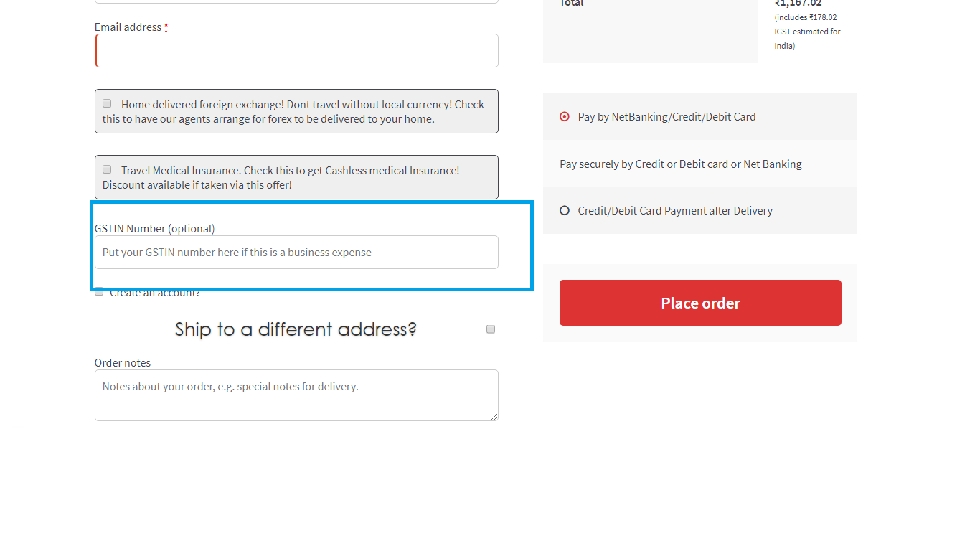980x551 pixels.
Task: Click the red Place order button
Action: 700,303
